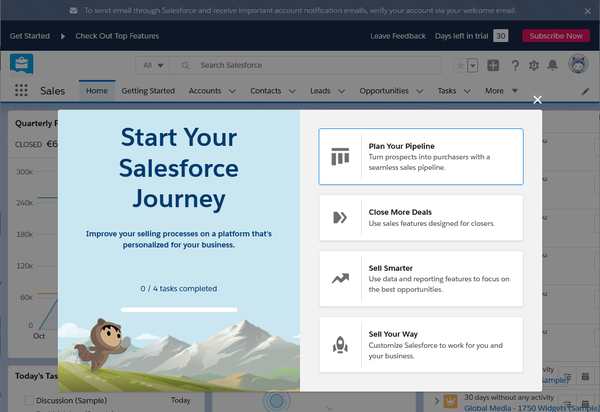600x412 pixels.
Task: Expand the Leads tab chevron
Action: (341, 91)
